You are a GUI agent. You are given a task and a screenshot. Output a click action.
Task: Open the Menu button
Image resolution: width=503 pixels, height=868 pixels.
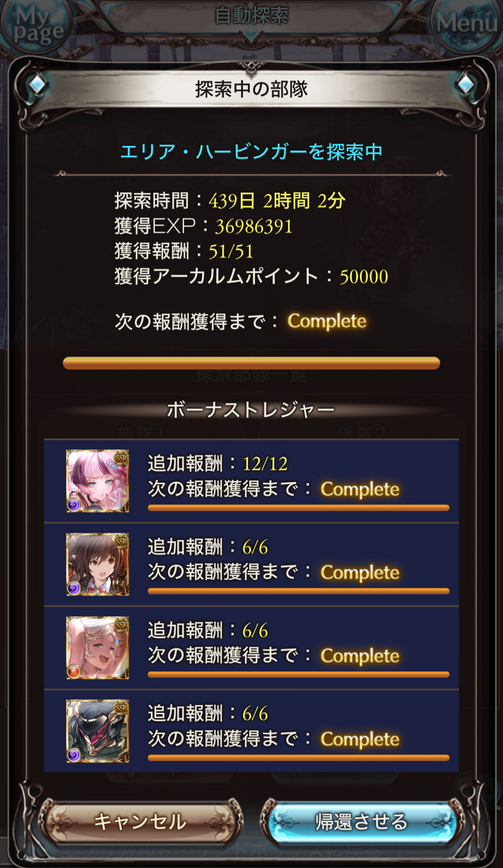[466, 24]
